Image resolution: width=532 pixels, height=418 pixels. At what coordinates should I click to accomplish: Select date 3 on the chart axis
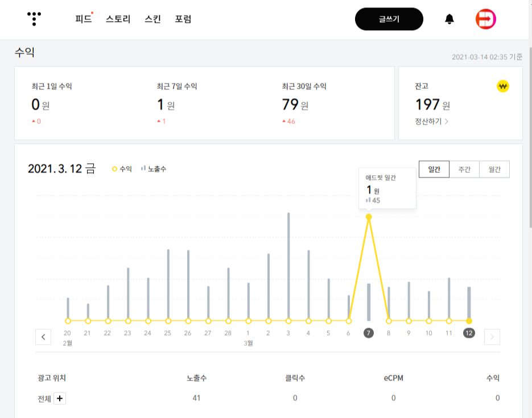pos(288,333)
